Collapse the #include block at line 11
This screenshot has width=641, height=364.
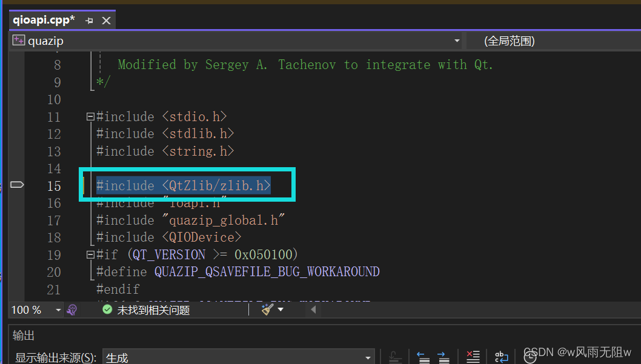(x=90, y=116)
